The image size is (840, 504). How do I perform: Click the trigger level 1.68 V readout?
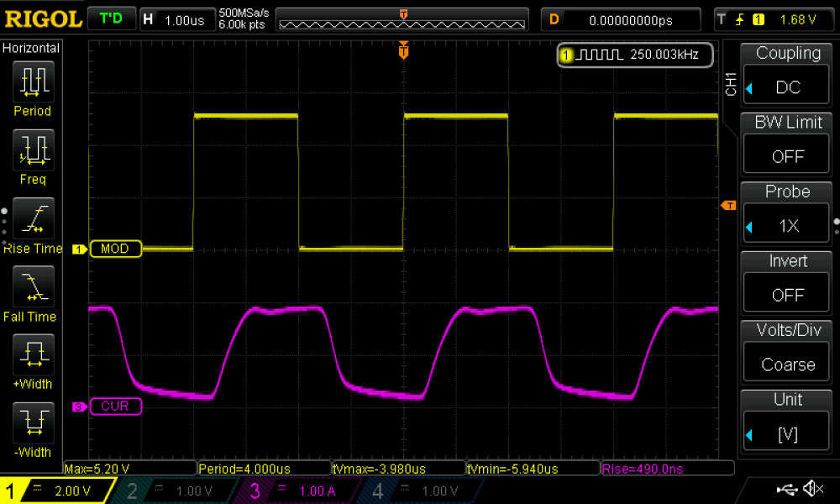(798, 20)
